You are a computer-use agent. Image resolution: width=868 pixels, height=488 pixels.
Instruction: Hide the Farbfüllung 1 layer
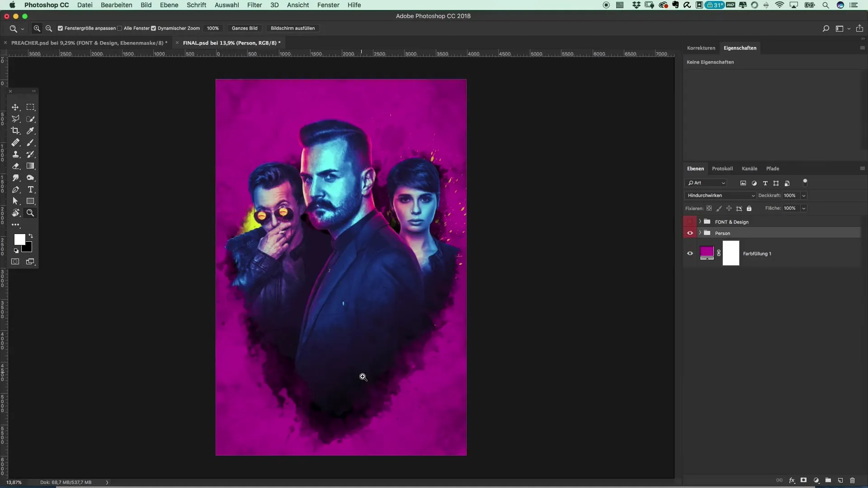[690, 253]
